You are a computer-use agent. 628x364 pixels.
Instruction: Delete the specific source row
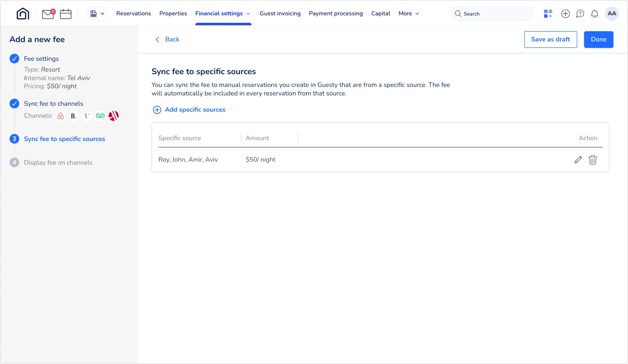point(593,160)
